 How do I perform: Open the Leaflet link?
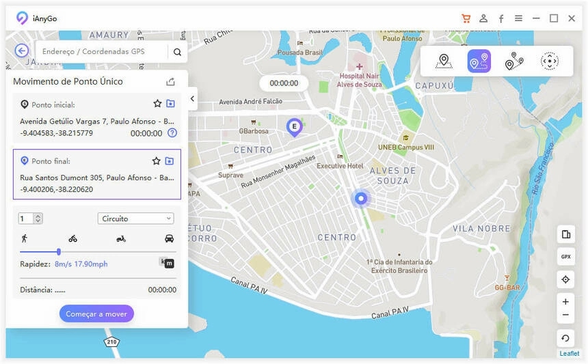coord(570,353)
